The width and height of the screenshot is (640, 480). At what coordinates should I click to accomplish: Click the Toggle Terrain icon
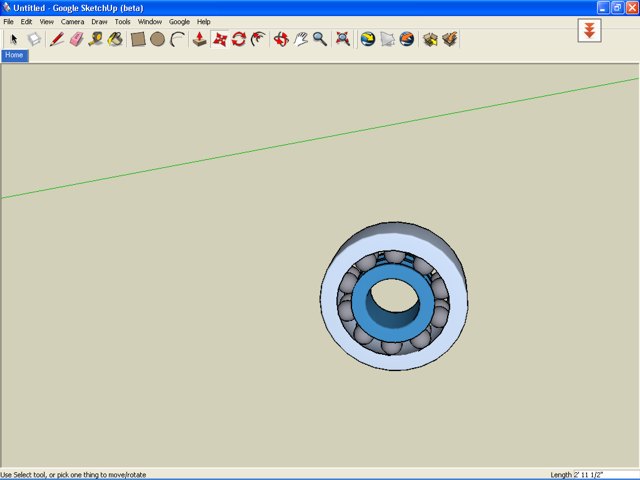(x=387, y=39)
